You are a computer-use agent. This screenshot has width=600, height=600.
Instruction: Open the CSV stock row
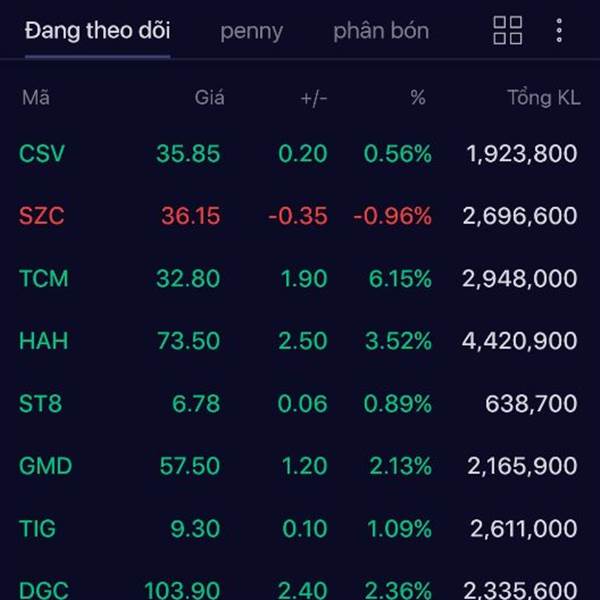[300, 154]
